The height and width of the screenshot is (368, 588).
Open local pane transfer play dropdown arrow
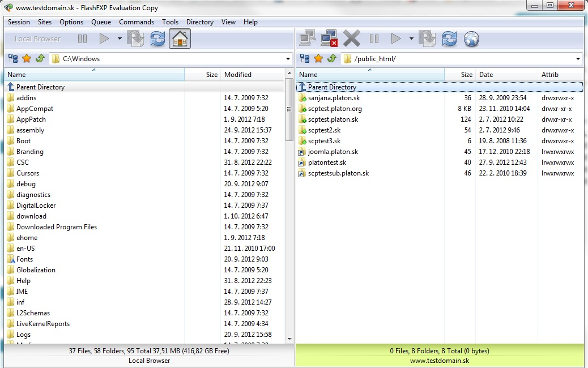(120, 38)
